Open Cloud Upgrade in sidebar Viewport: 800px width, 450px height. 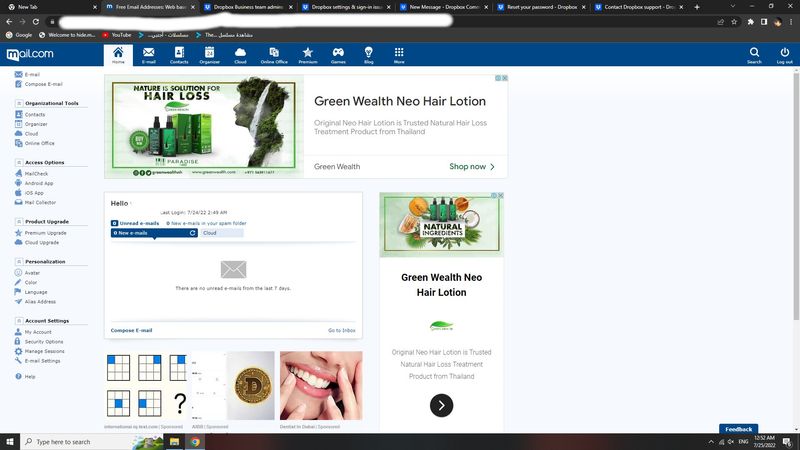tap(37, 242)
